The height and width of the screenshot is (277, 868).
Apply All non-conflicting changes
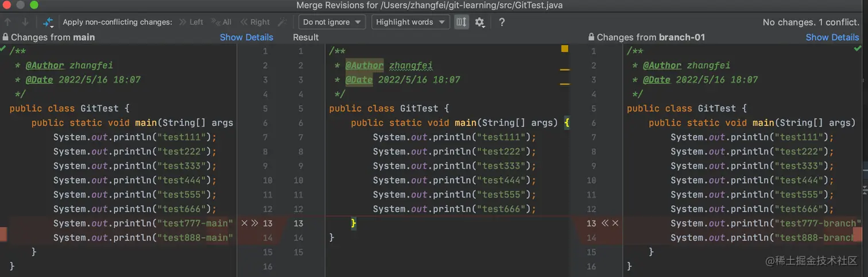pos(222,22)
